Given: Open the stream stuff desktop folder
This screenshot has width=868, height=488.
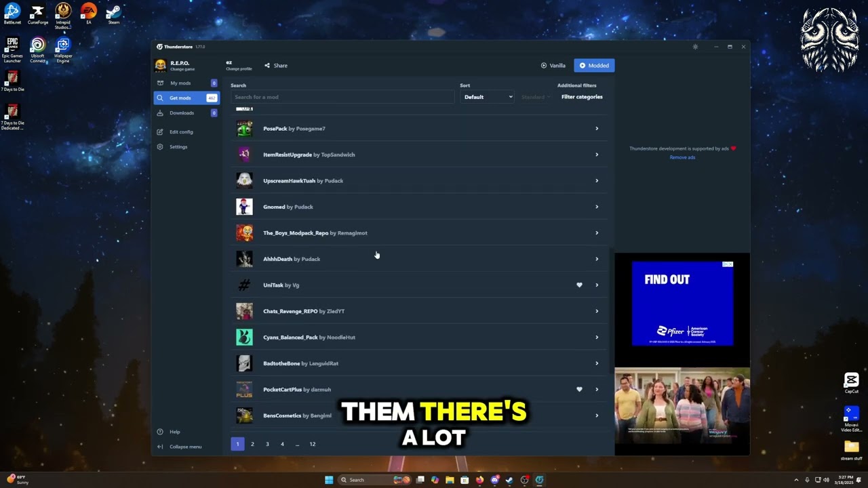Looking at the screenshot, I should pos(852,450).
